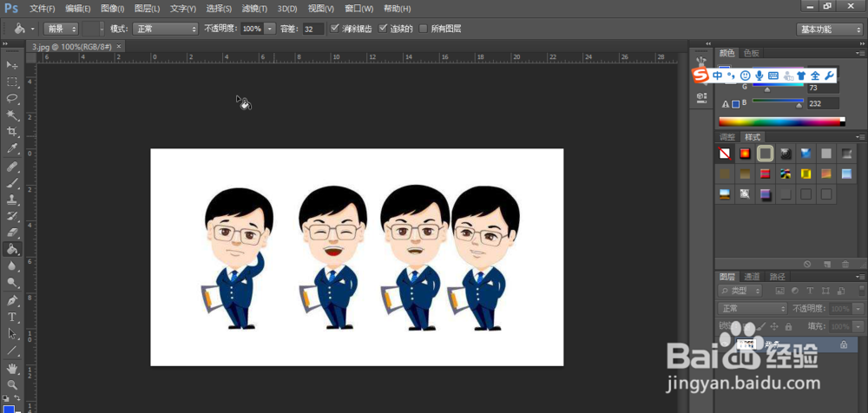Screen dimensions: 868x413
Task: Select the Lasso tool
Action: point(12,99)
